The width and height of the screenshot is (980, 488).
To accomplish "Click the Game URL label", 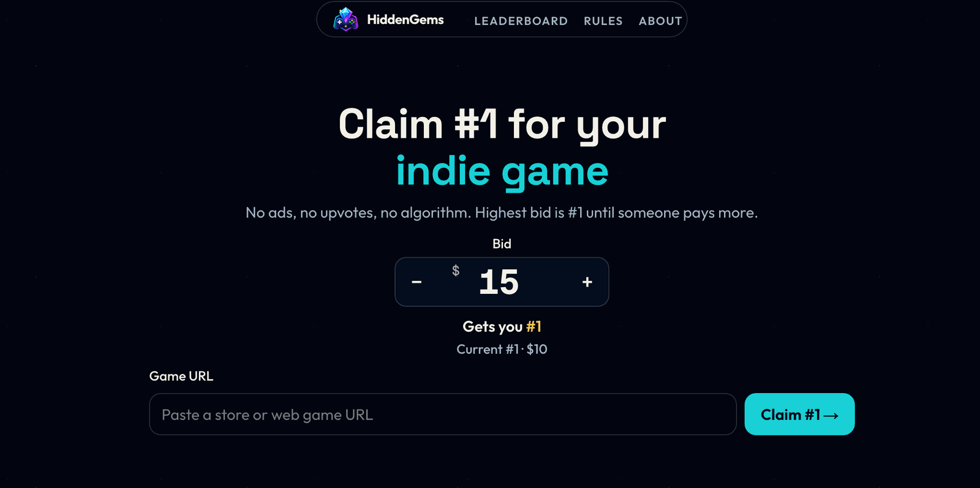I will coord(181,376).
